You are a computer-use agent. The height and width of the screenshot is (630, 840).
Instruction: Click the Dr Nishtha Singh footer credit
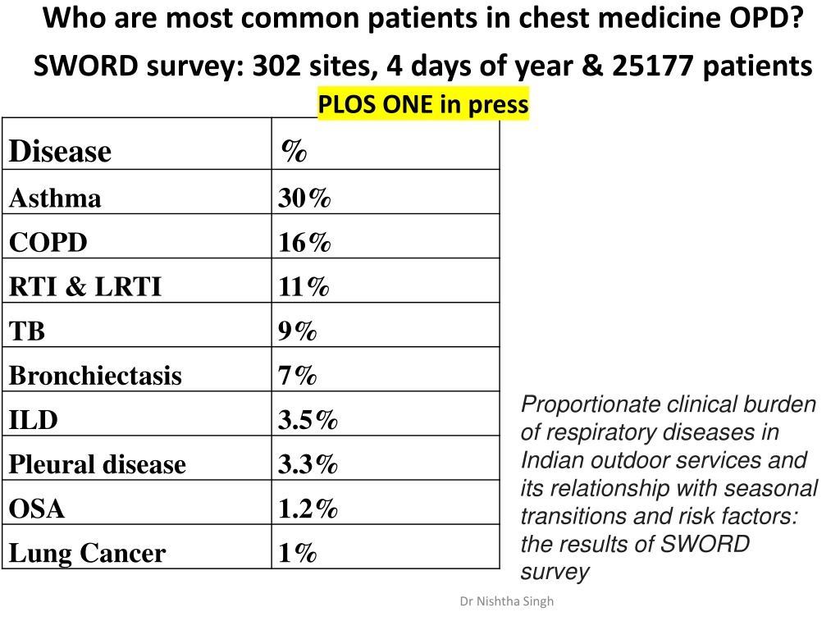[507, 601]
